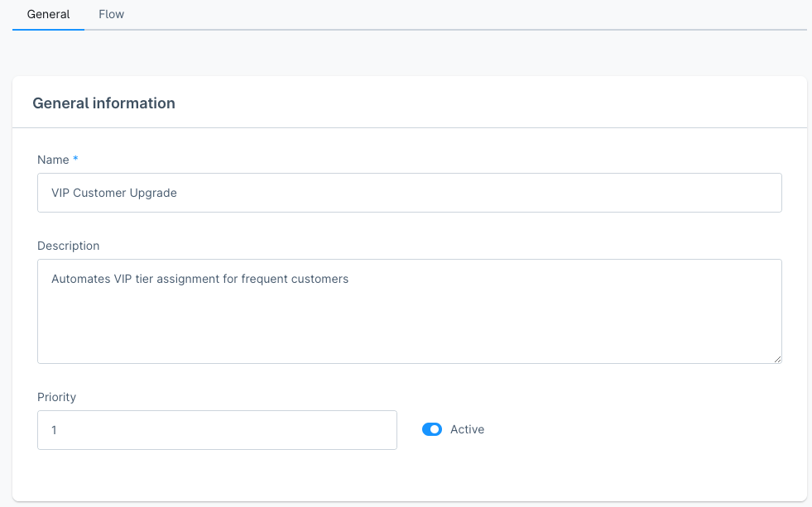
Task: Click the 'General information' section heading
Action: (103, 103)
